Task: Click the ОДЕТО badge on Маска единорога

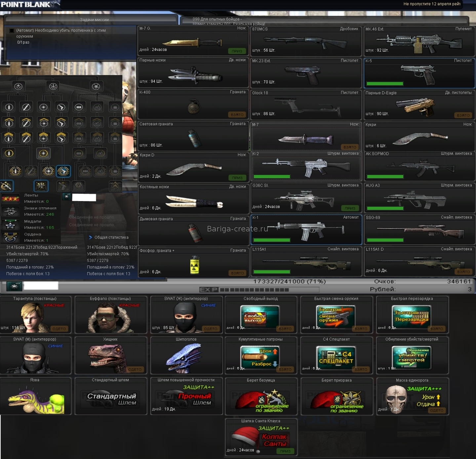Action: click(x=437, y=410)
